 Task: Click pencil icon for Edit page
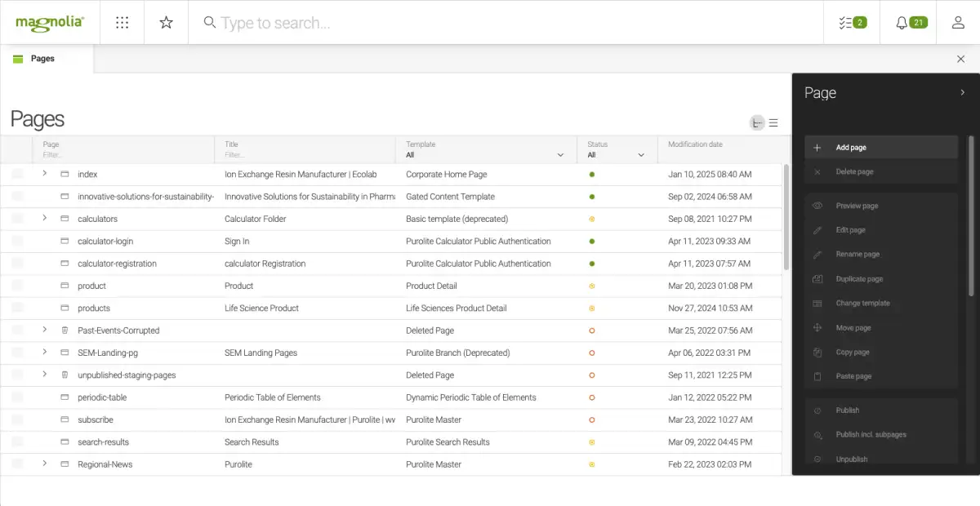tap(817, 230)
